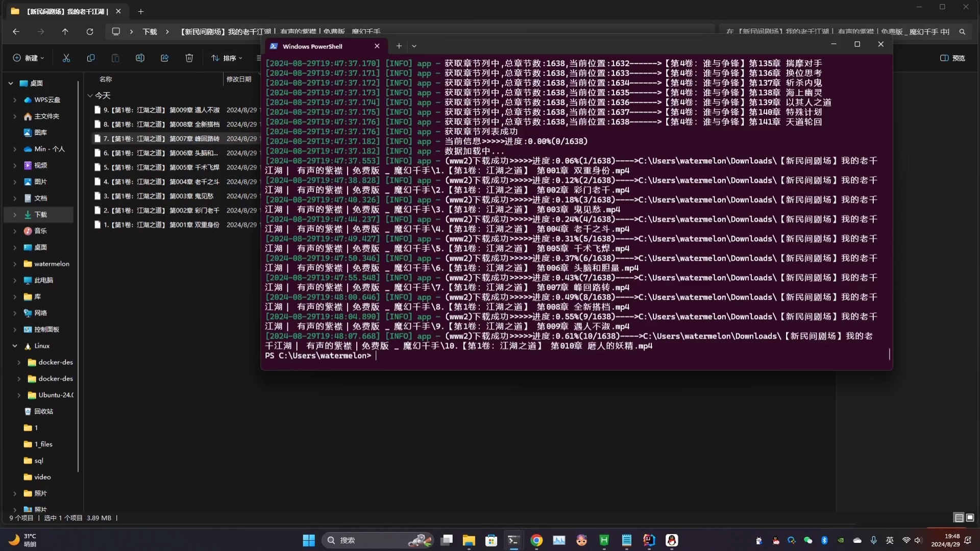The height and width of the screenshot is (551, 980).
Task: Click the Paste icon in Explorer toolbar
Action: tap(115, 58)
